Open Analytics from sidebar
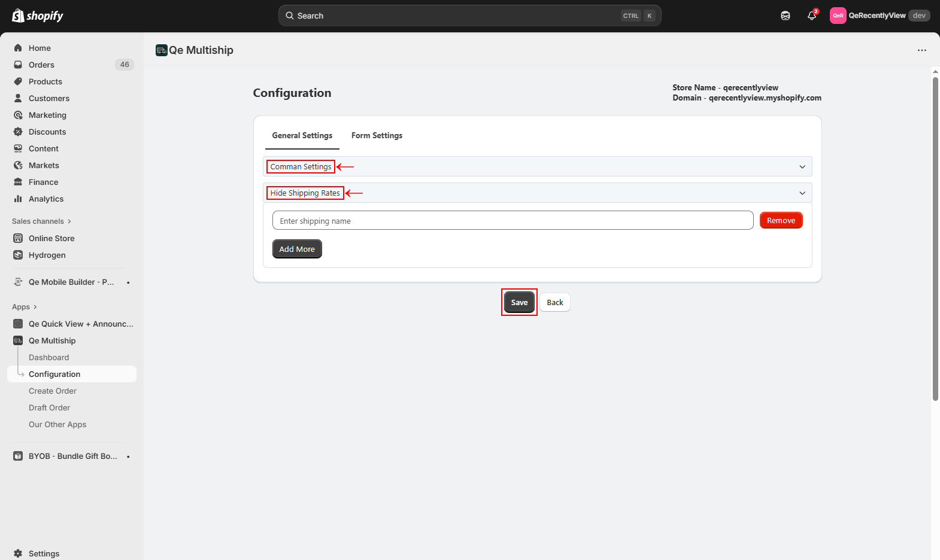 46,199
